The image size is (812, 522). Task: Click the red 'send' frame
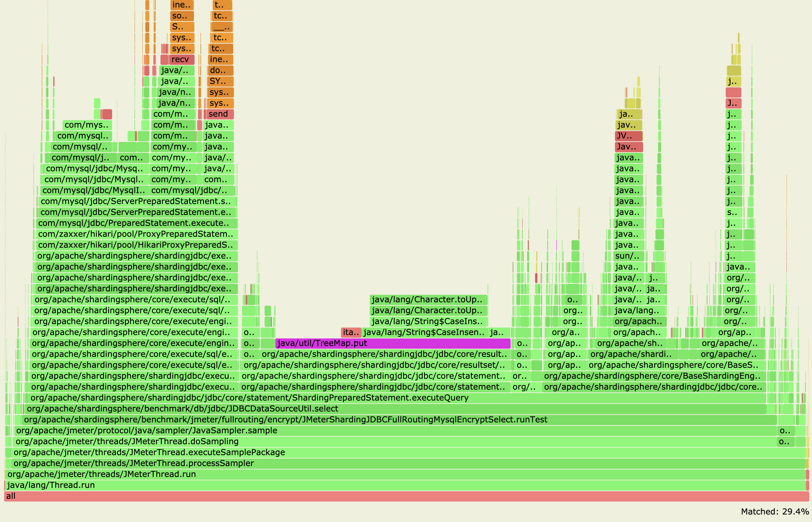click(220, 114)
